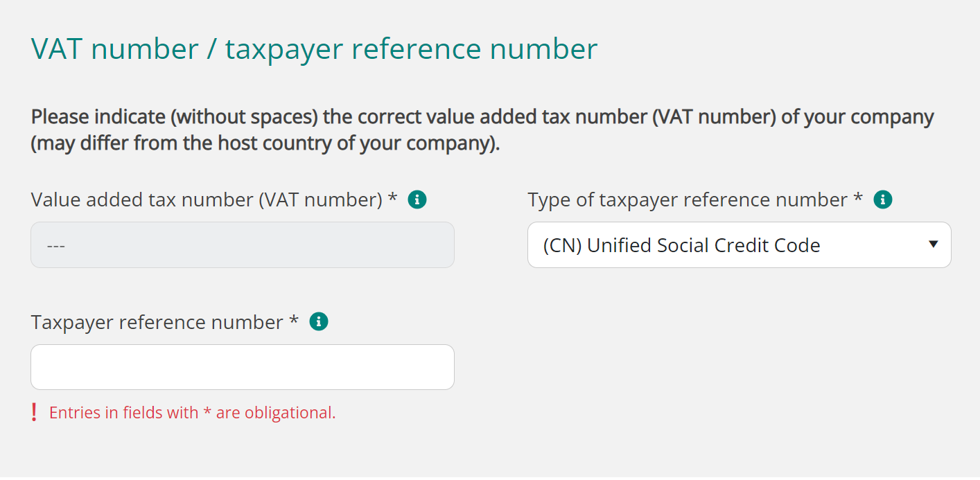Click the red "Entries in fields with * are obligational" message
The height and width of the screenshot is (480, 980).
coord(193,413)
